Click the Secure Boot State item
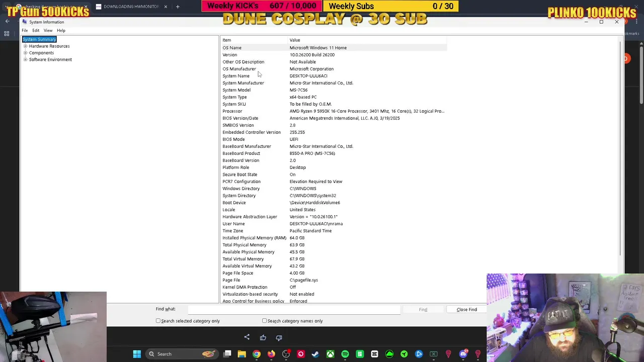The width and height of the screenshot is (644, 362). [239, 174]
